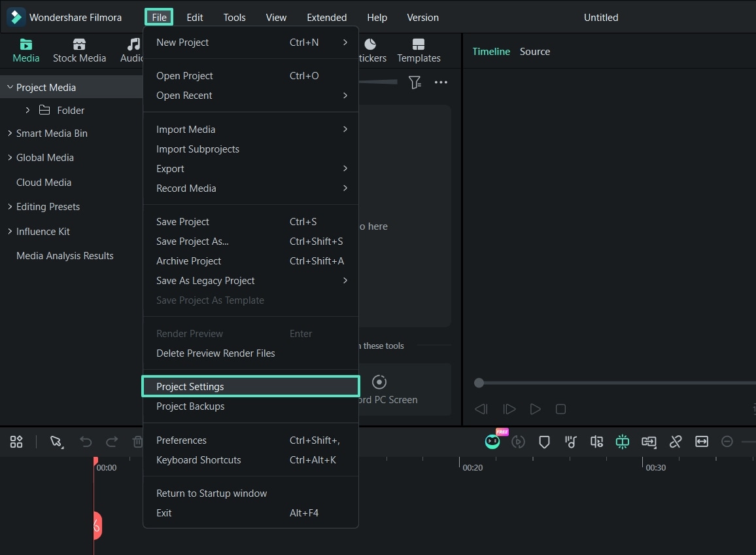Click the render preview circular icon

519,442
